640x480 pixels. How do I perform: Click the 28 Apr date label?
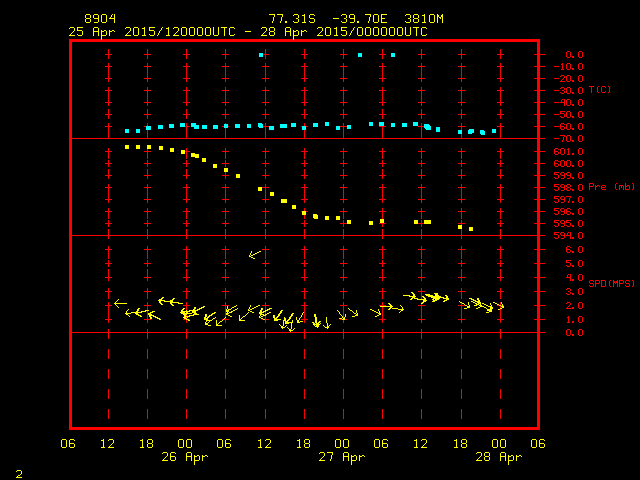499,457
